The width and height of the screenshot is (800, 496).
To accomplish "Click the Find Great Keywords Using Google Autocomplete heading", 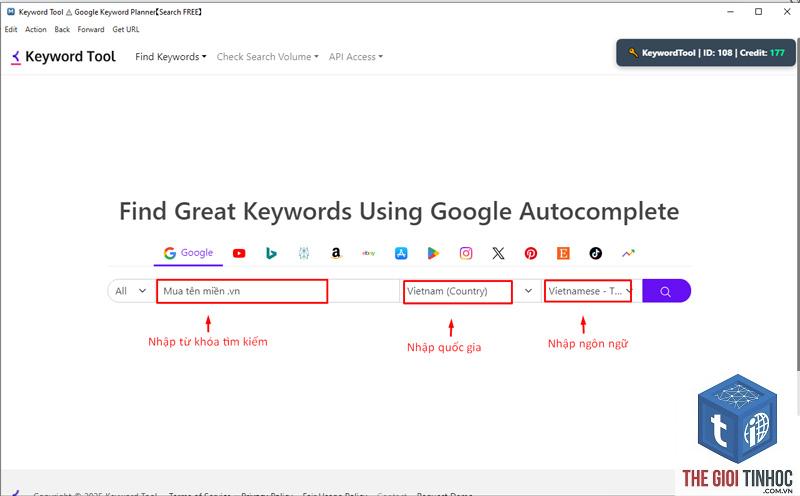I will click(399, 211).
